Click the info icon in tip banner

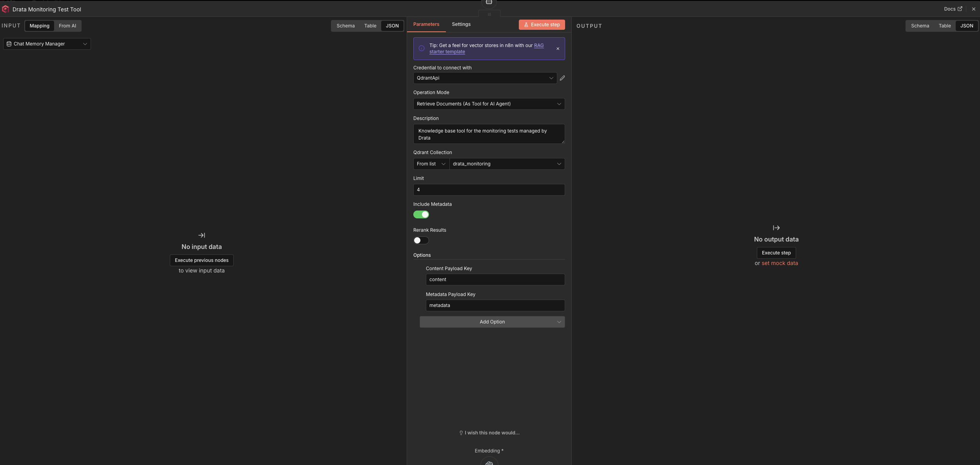422,49
